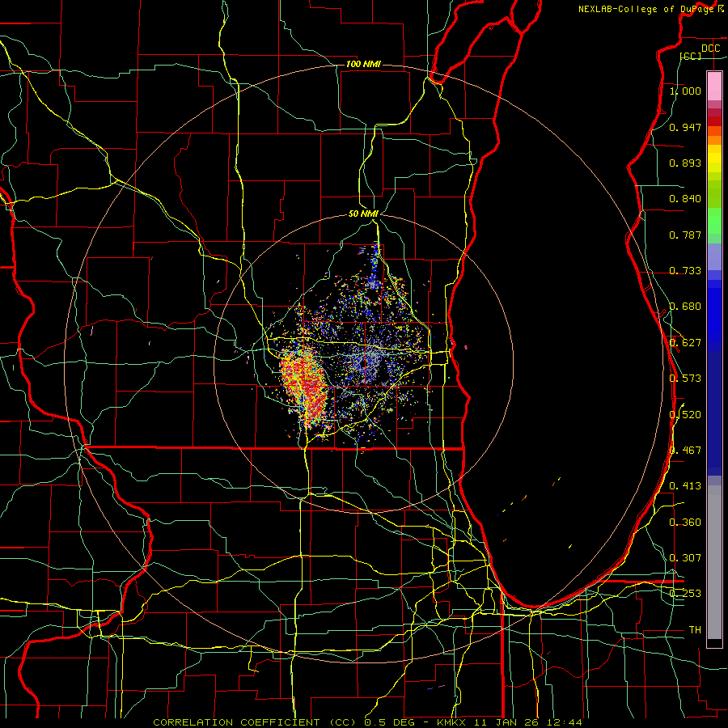Click the 0.947 value on the color scale
This screenshot has width=728, height=728.
(x=685, y=127)
